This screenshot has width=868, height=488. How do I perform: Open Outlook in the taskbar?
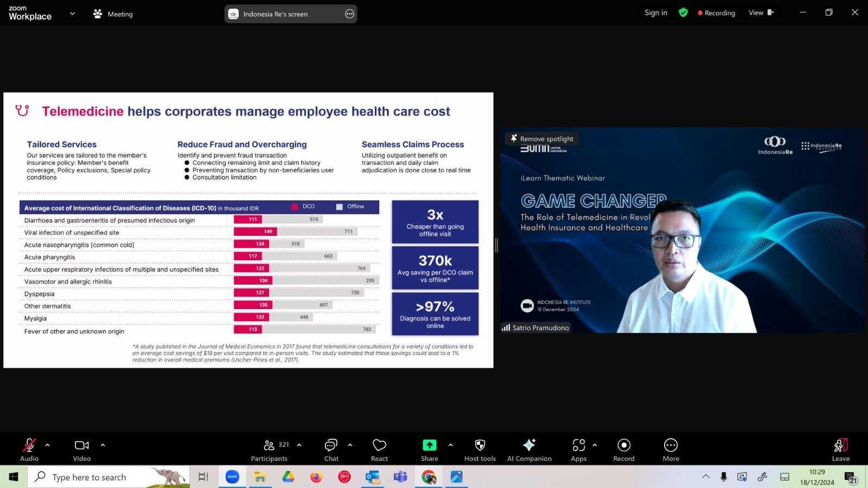tap(373, 477)
